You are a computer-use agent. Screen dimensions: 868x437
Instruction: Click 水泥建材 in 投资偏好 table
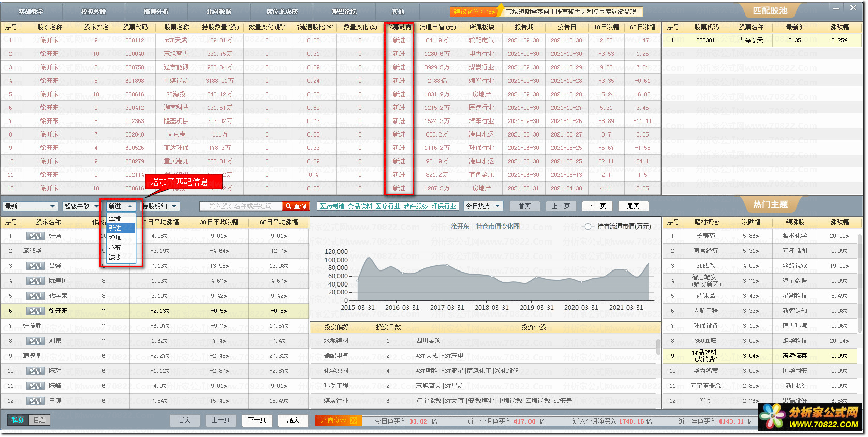coord(336,341)
